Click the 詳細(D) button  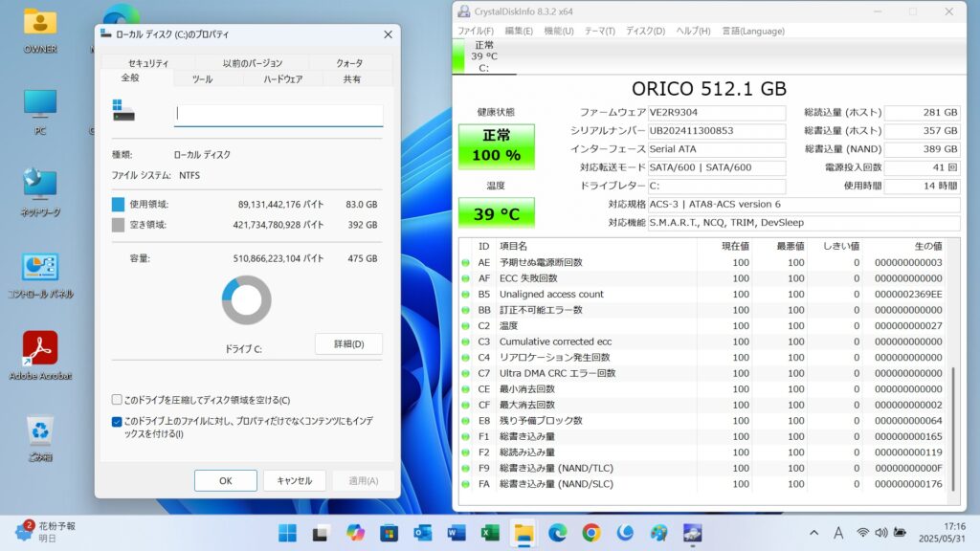348,344
